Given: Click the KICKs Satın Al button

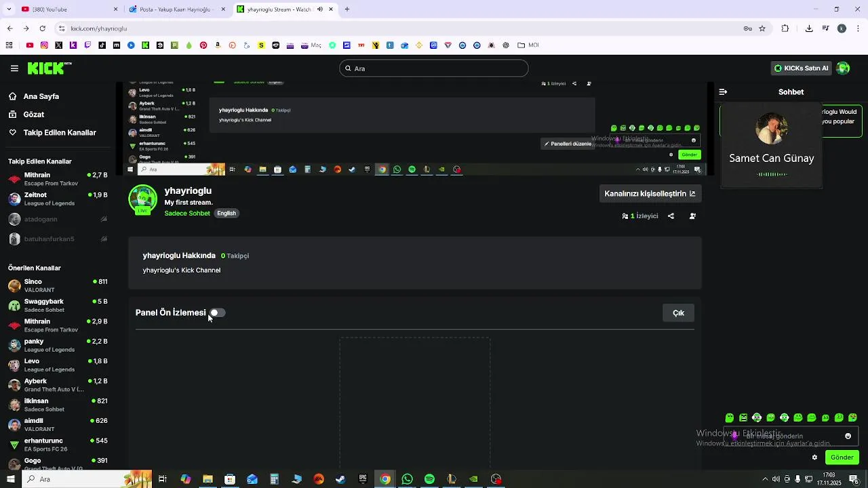Looking at the screenshot, I should coord(802,68).
